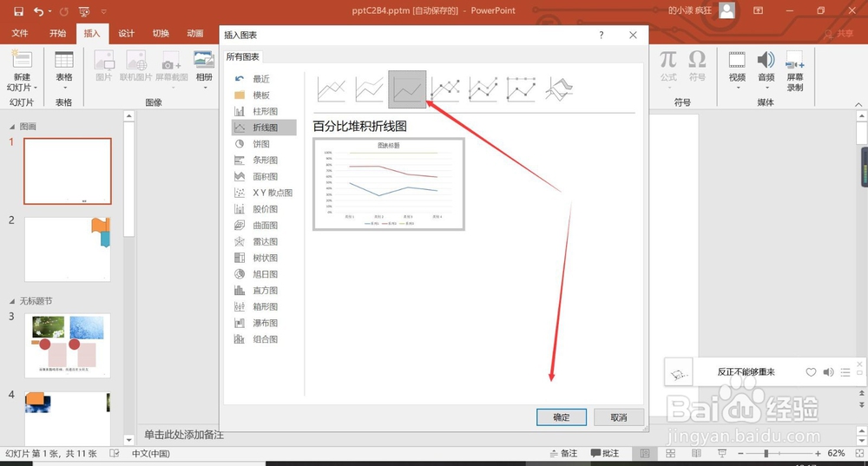Switch to Slide Sorter view icon
The width and height of the screenshot is (868, 466).
(670, 453)
